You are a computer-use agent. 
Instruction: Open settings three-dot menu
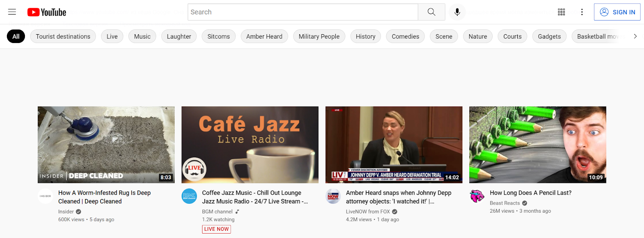(582, 12)
